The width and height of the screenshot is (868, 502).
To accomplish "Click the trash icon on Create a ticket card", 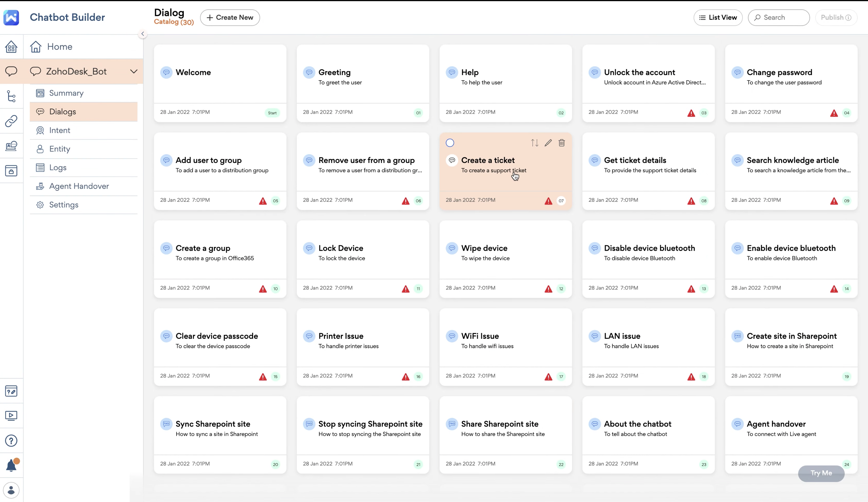I will point(561,143).
